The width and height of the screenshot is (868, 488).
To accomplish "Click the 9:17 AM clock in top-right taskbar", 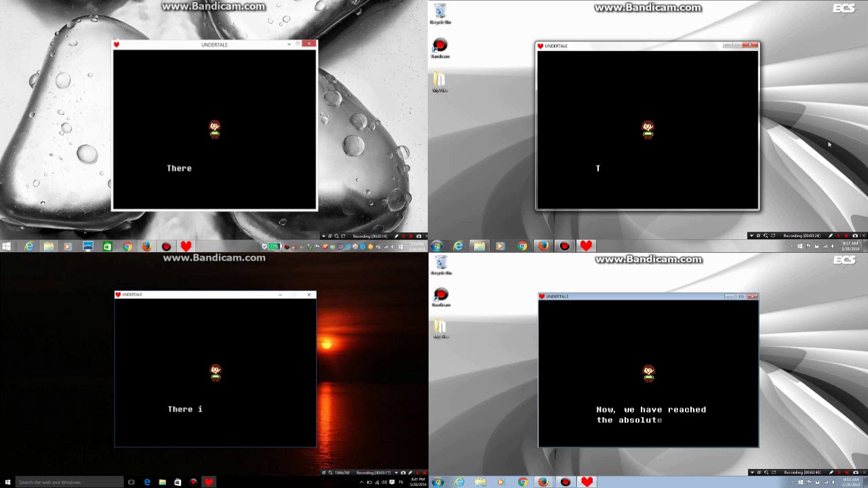I will click(x=851, y=246).
